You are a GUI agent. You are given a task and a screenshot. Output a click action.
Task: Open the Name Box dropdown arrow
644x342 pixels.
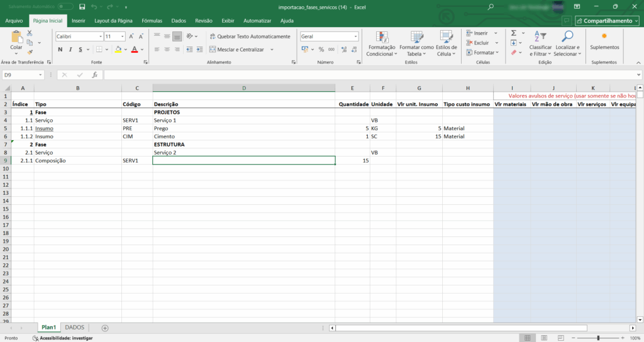click(x=41, y=75)
